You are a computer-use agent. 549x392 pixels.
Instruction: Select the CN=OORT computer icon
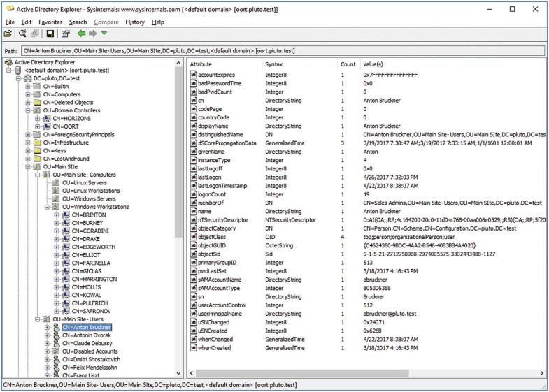point(47,126)
